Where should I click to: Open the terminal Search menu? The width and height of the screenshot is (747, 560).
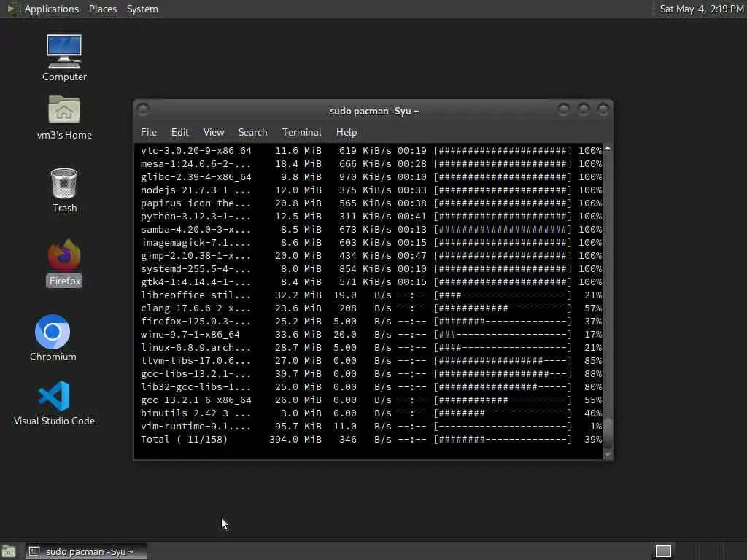click(252, 133)
